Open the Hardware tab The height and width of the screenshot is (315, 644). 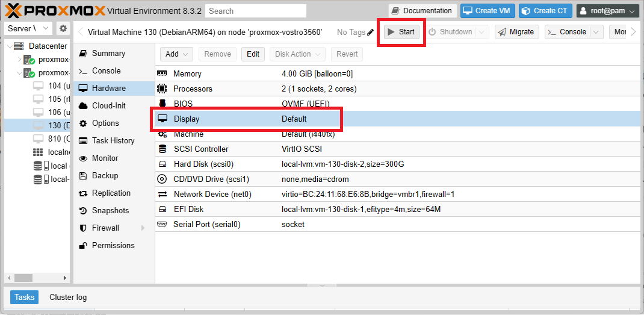pos(114,88)
